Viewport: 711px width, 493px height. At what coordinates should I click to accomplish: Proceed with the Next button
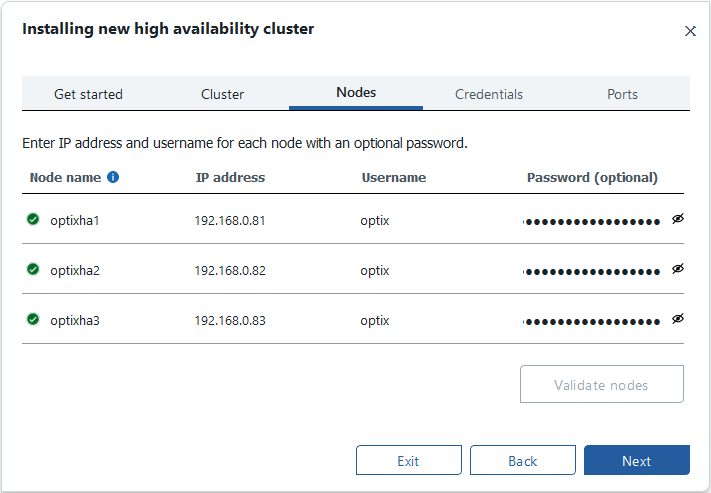tap(637, 460)
